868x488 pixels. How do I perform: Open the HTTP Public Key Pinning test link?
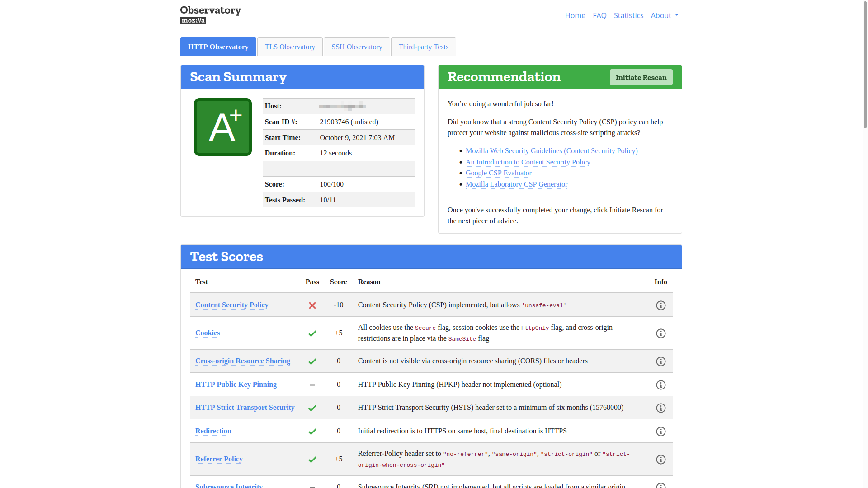click(236, 385)
